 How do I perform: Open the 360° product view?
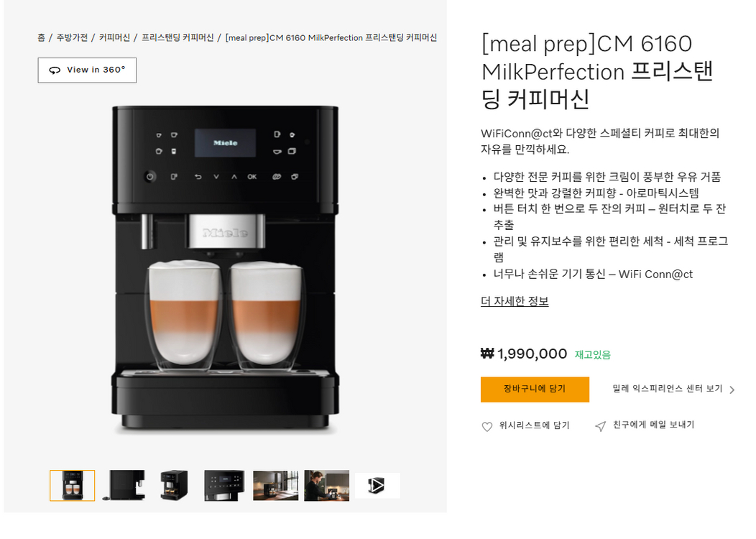coord(86,70)
